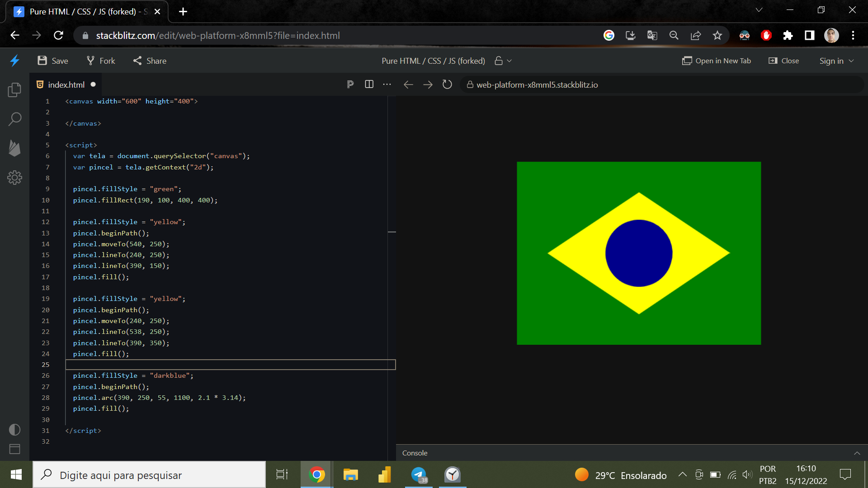Open the Explorer files sidebar icon
Image resolution: width=868 pixels, height=488 pixels.
coord(14,89)
